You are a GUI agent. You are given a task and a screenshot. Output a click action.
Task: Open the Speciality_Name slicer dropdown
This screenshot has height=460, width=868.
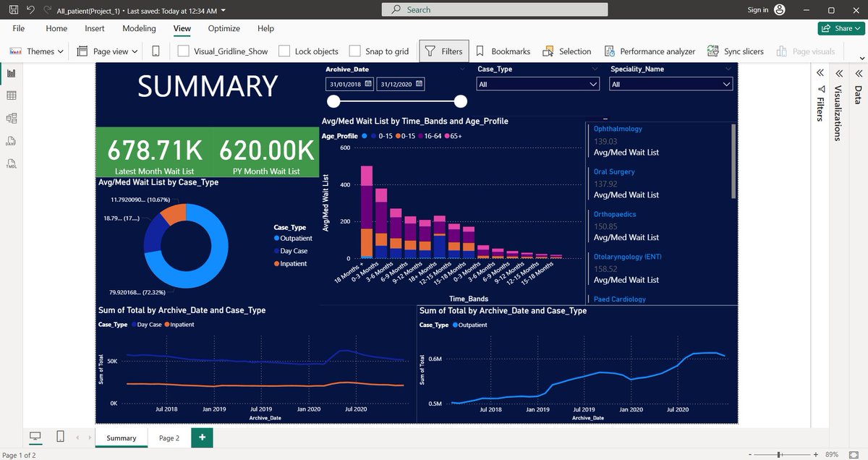[x=726, y=83]
